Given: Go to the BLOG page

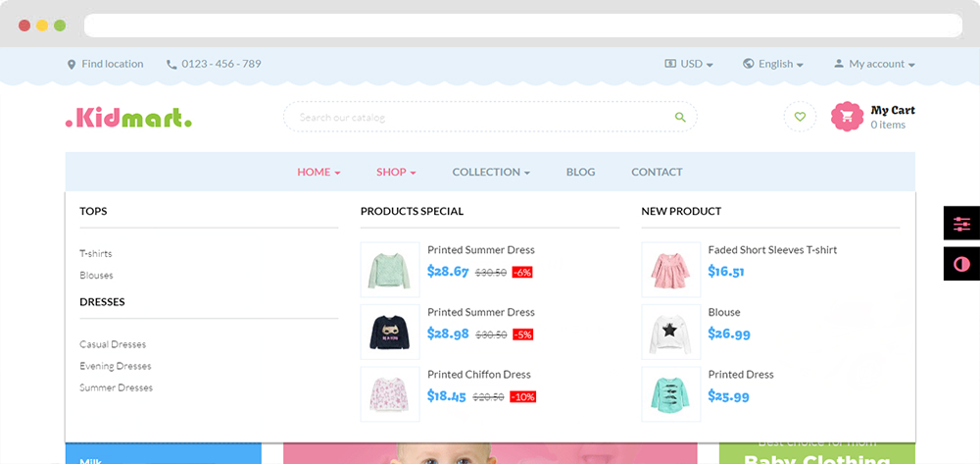Looking at the screenshot, I should click(580, 172).
